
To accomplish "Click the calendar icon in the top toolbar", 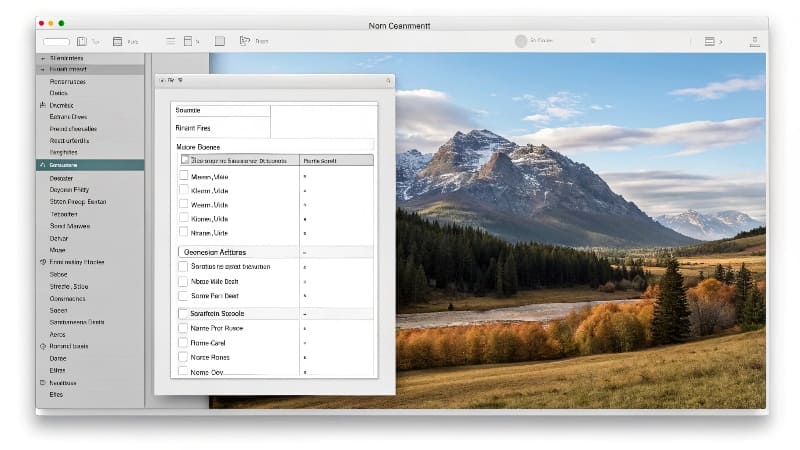I will pos(117,41).
